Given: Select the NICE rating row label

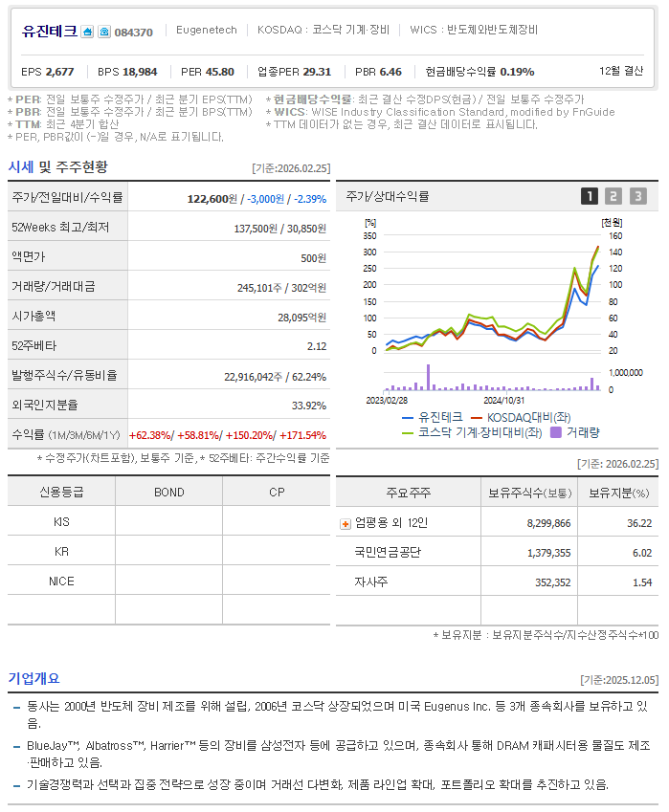Looking at the screenshot, I should [x=61, y=582].
